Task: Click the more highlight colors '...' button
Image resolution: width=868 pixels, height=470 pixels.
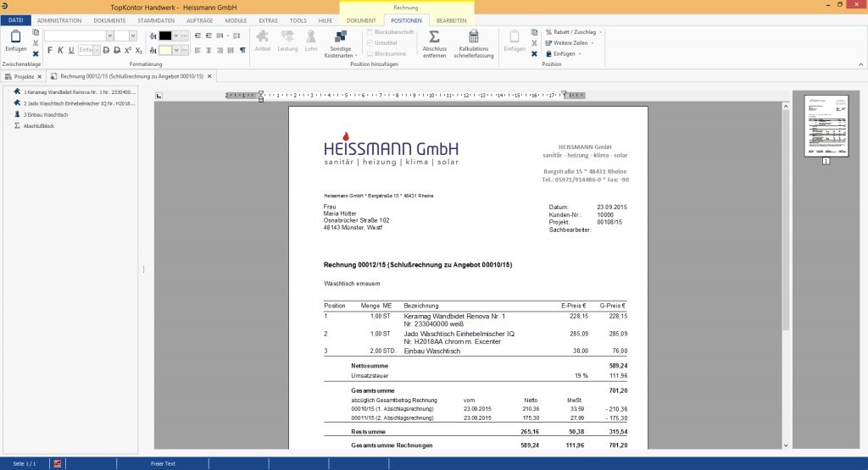Action: (184, 50)
